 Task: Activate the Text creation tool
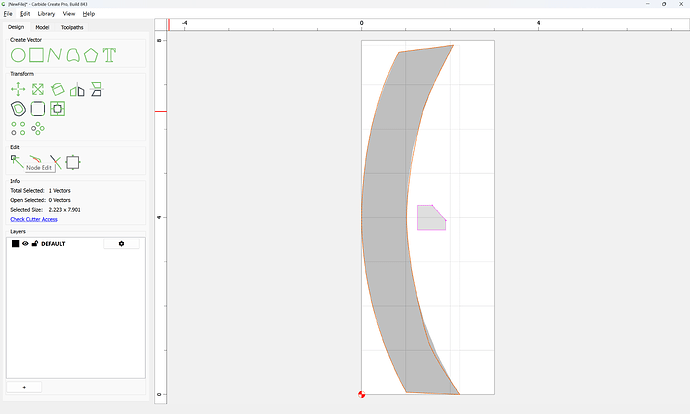coord(109,55)
